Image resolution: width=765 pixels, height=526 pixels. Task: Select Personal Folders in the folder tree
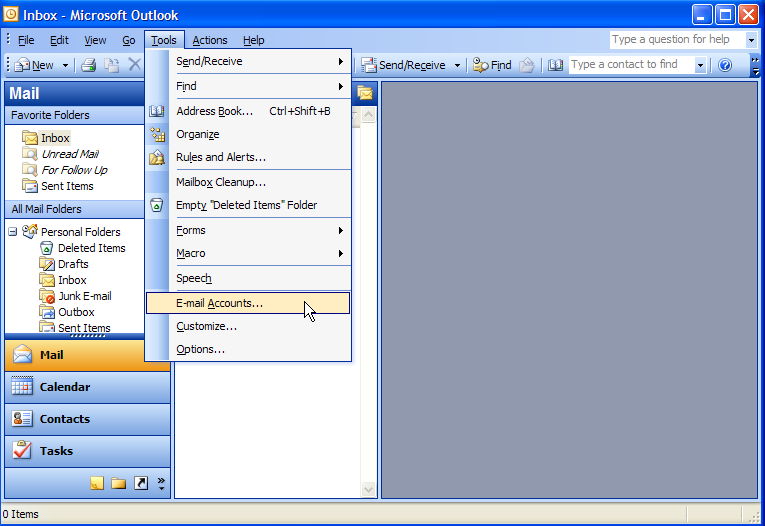coord(81,232)
